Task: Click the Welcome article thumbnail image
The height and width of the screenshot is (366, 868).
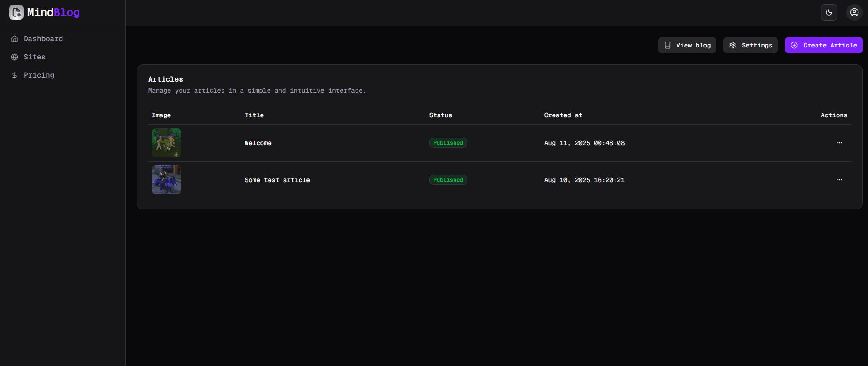Action: pyautogui.click(x=166, y=143)
